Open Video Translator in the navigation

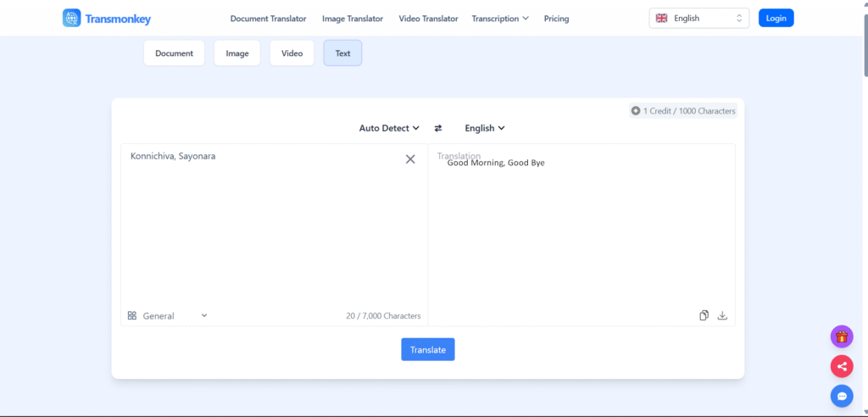tap(428, 19)
